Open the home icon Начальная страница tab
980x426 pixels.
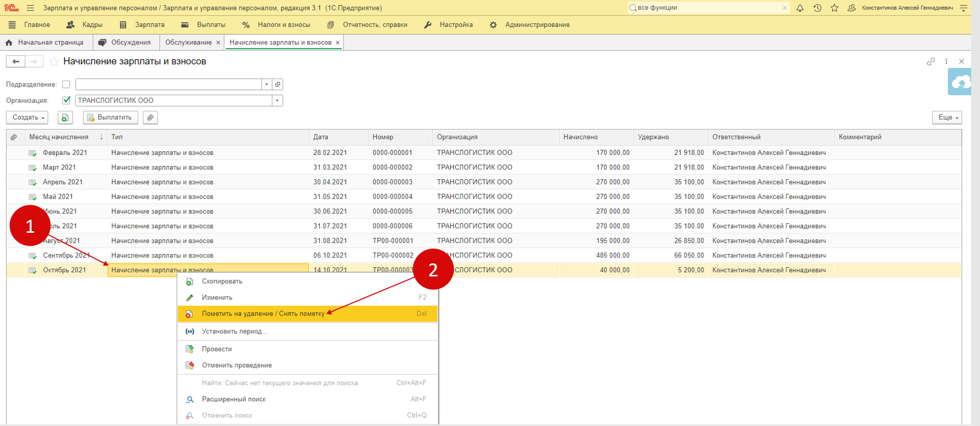tap(45, 43)
